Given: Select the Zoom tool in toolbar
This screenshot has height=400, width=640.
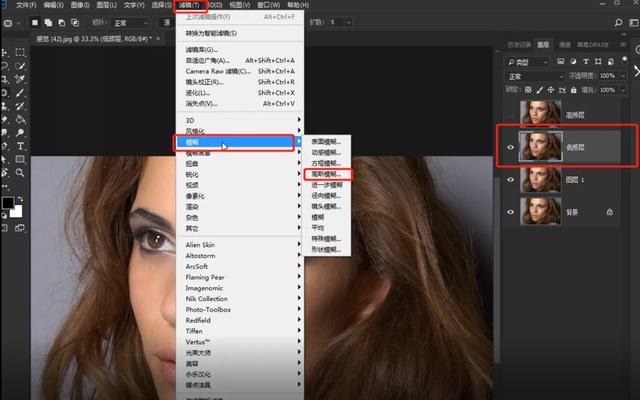Looking at the screenshot, I should coord(20,173).
